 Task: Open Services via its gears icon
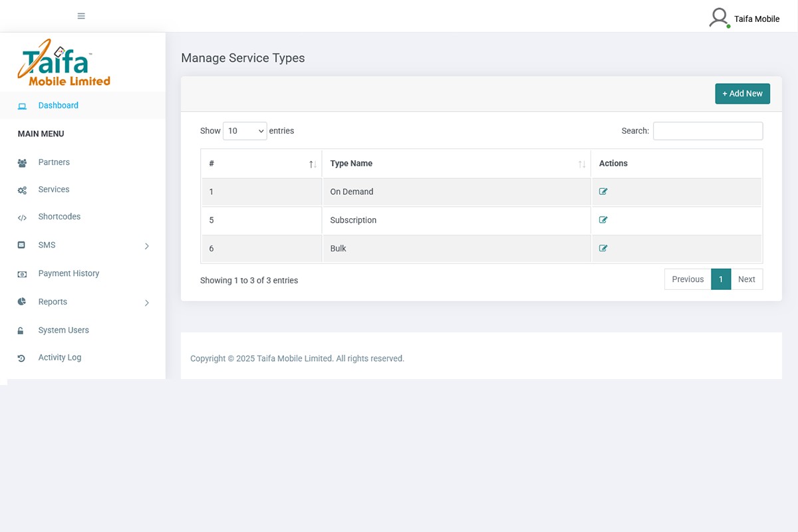pyautogui.click(x=22, y=190)
